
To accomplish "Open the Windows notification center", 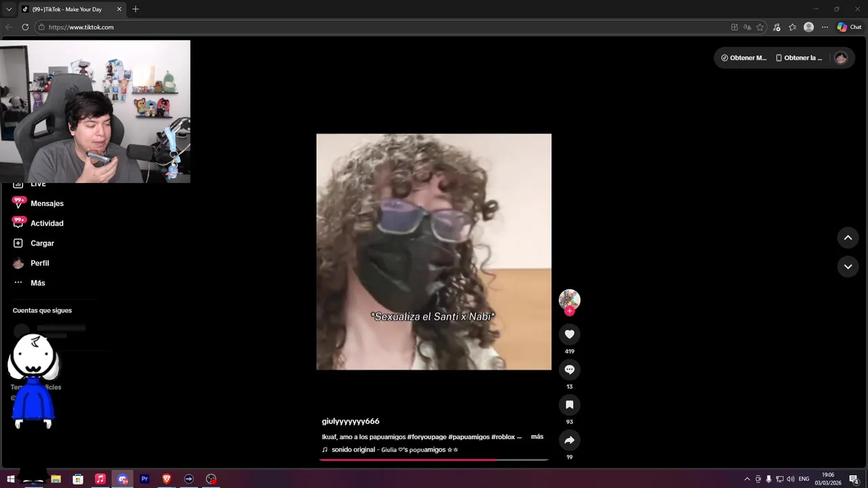I will (x=854, y=479).
